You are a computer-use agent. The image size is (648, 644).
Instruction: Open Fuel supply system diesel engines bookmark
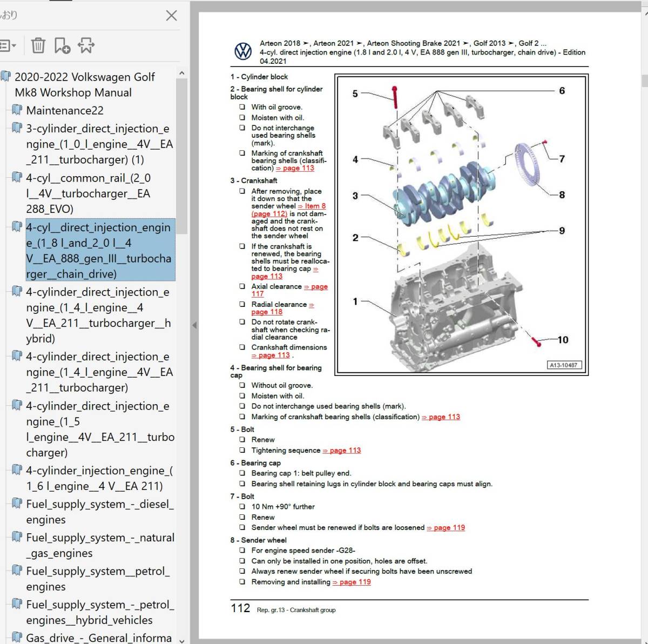tap(100, 512)
